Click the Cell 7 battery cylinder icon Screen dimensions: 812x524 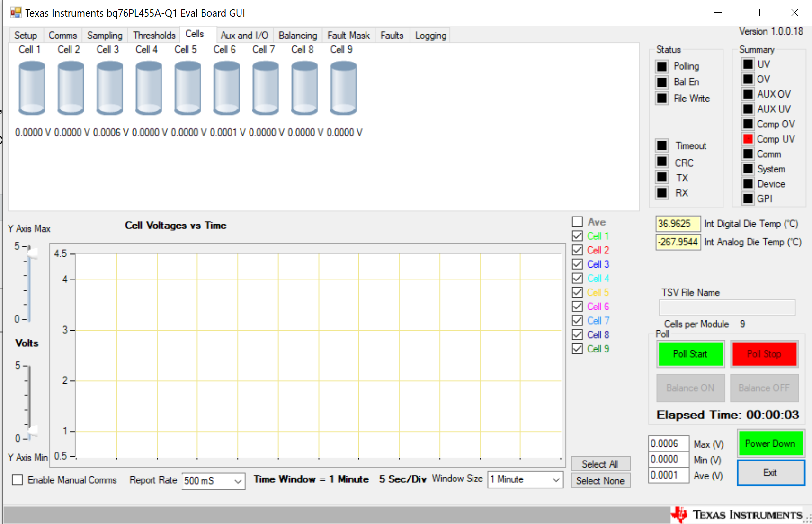click(x=266, y=88)
